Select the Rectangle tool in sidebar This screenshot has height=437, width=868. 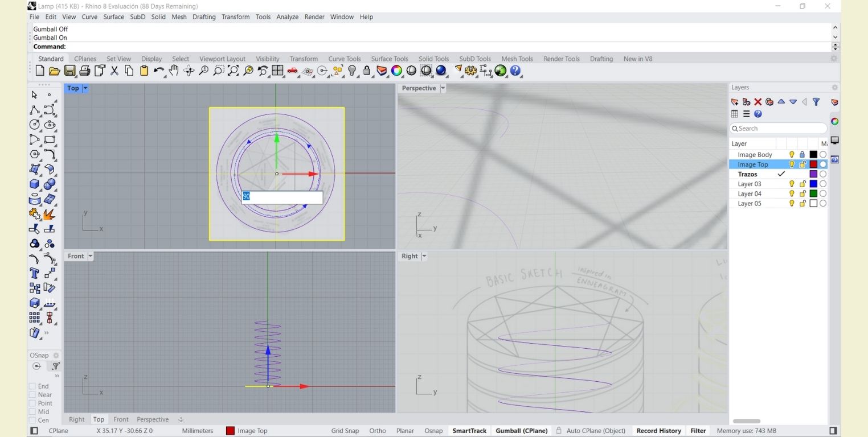[50, 139]
